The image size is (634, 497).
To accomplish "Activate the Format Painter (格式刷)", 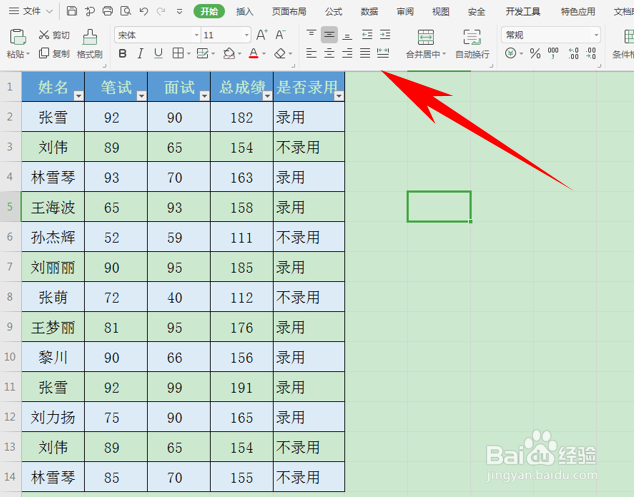I will point(90,44).
